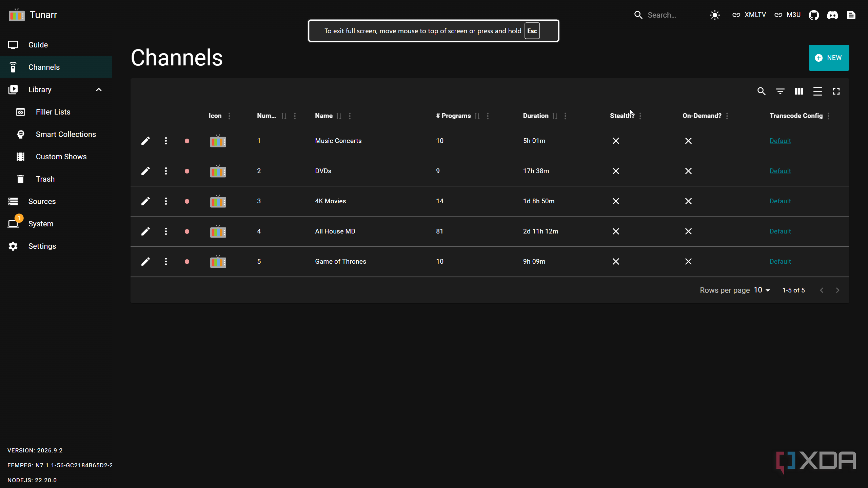868x488 pixels.
Task: Copy the M3U link
Action: pos(787,15)
